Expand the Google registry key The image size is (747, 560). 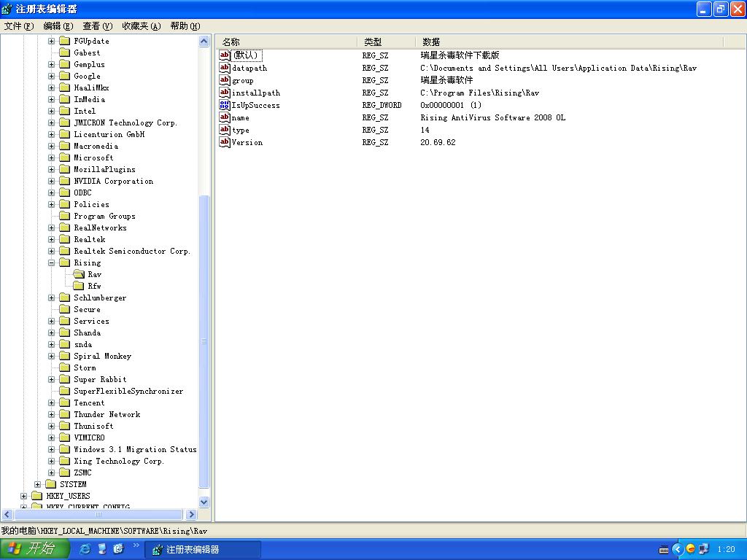(x=52, y=76)
